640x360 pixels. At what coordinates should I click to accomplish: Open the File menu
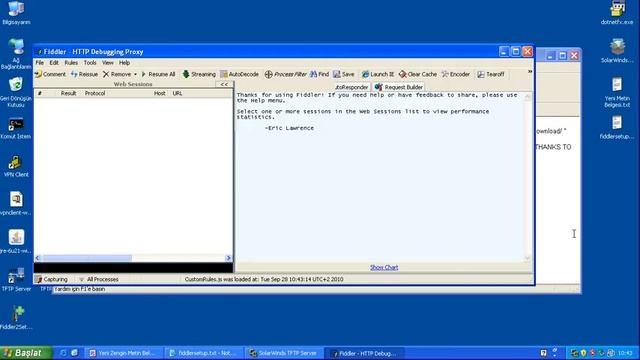point(40,63)
